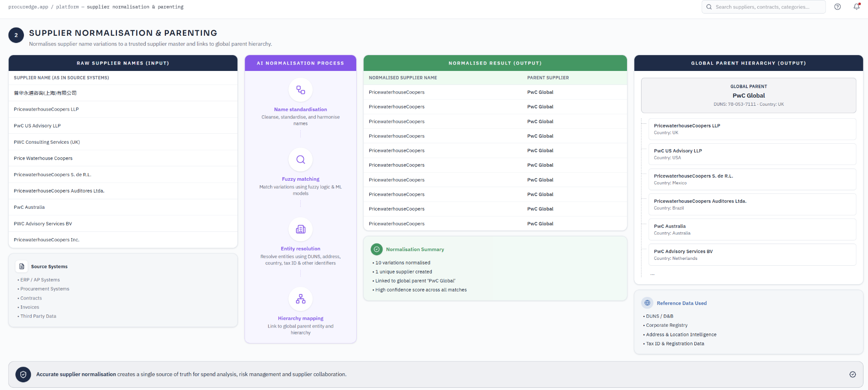Click the Reference Data Used globe icon
The width and height of the screenshot is (868, 390).
(647, 303)
